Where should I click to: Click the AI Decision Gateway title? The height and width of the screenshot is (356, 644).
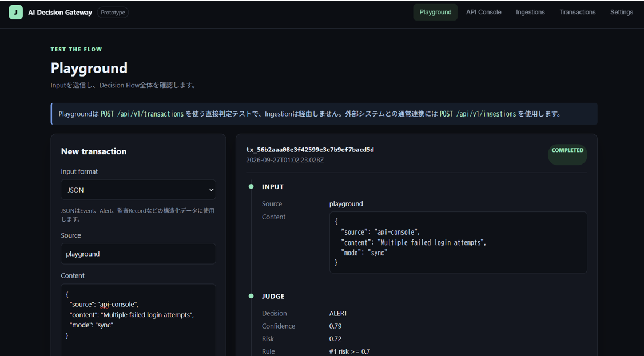(60, 13)
